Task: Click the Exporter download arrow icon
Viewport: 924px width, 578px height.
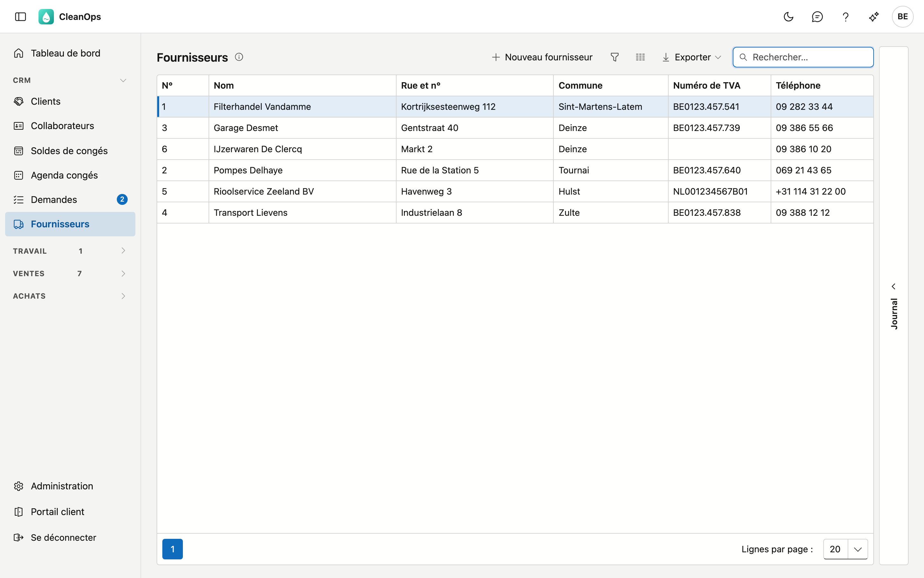Action: (x=666, y=57)
